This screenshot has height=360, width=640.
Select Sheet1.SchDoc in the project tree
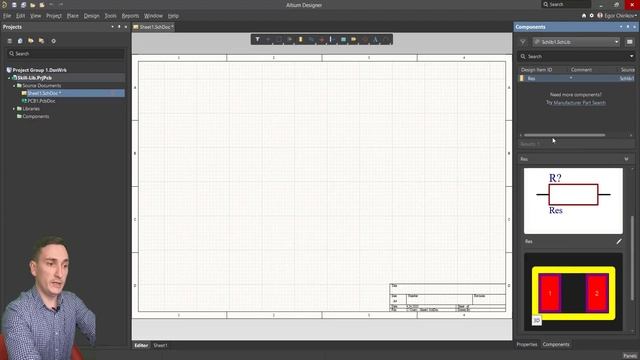tap(44, 93)
